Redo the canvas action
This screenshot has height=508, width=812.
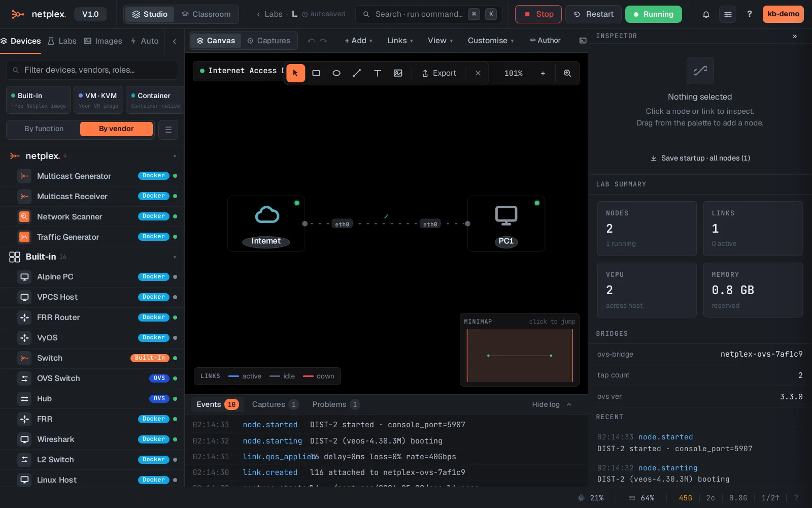[323, 41]
